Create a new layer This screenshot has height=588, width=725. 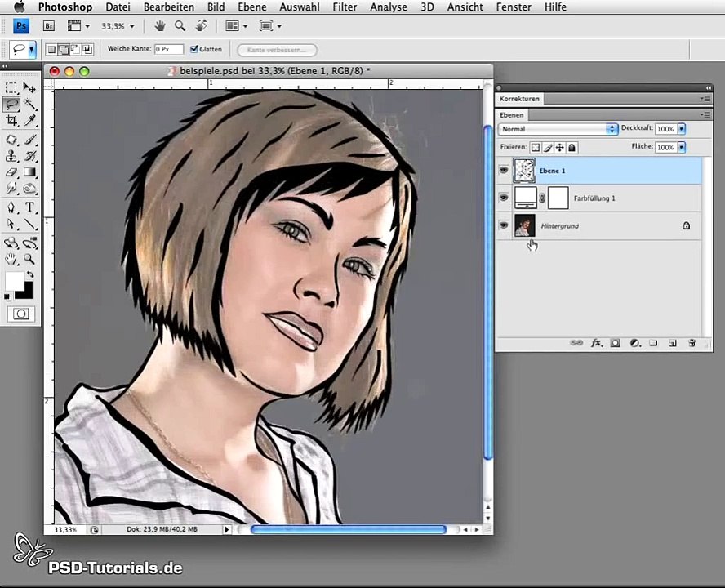coord(672,343)
